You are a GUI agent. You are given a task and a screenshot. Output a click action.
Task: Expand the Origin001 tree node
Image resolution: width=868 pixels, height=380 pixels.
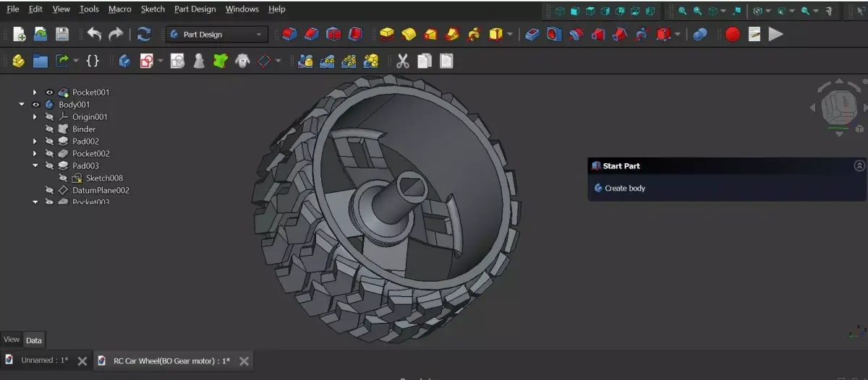click(34, 117)
